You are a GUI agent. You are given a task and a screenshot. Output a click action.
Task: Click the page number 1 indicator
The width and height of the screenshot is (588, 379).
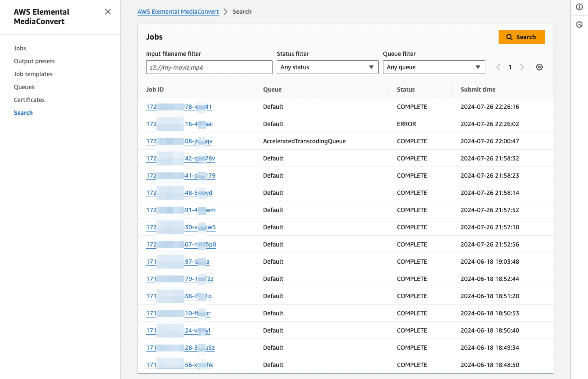[x=510, y=67]
